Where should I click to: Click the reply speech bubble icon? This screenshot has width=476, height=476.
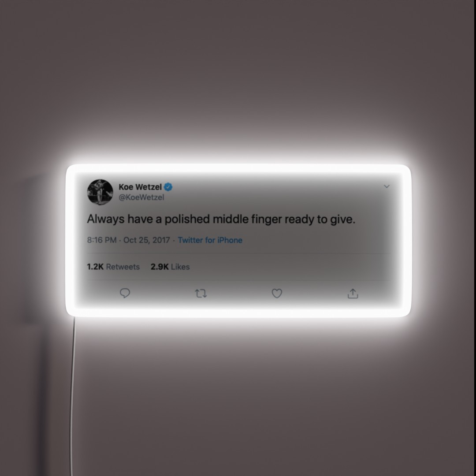pyautogui.click(x=125, y=293)
